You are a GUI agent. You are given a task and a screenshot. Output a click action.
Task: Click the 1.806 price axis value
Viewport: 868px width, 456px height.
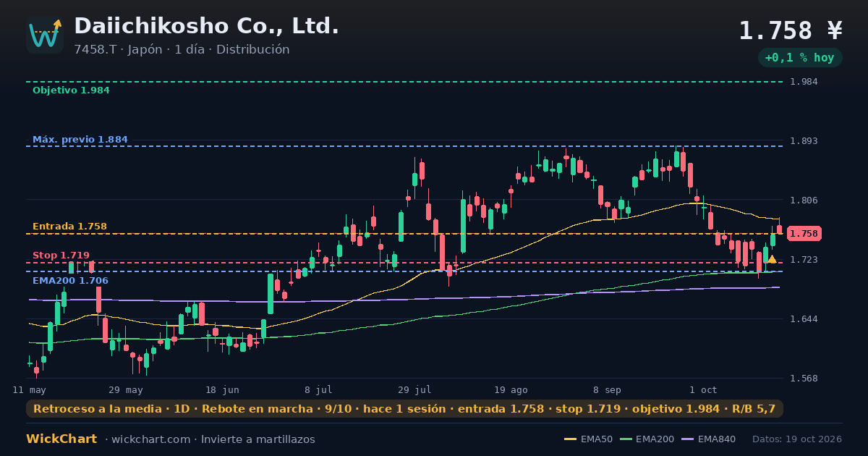(804, 200)
